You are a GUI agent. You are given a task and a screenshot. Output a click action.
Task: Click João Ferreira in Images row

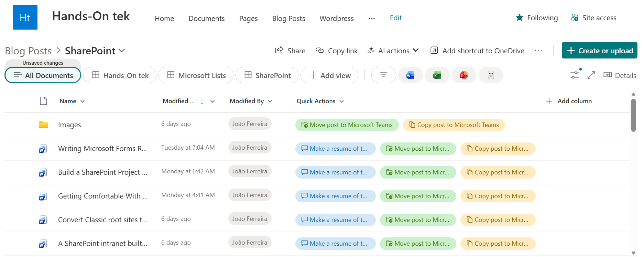(x=250, y=124)
